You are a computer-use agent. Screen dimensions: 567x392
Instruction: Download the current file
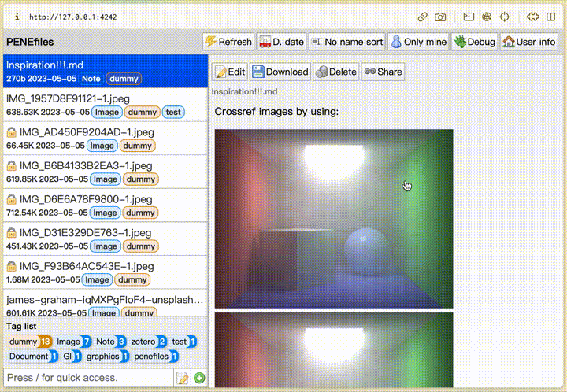(x=280, y=72)
